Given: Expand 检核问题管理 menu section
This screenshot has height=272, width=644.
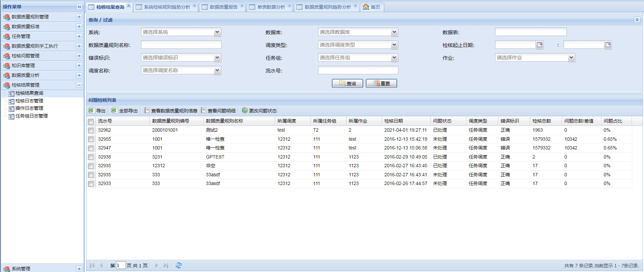Looking at the screenshot, I should 79,56.
